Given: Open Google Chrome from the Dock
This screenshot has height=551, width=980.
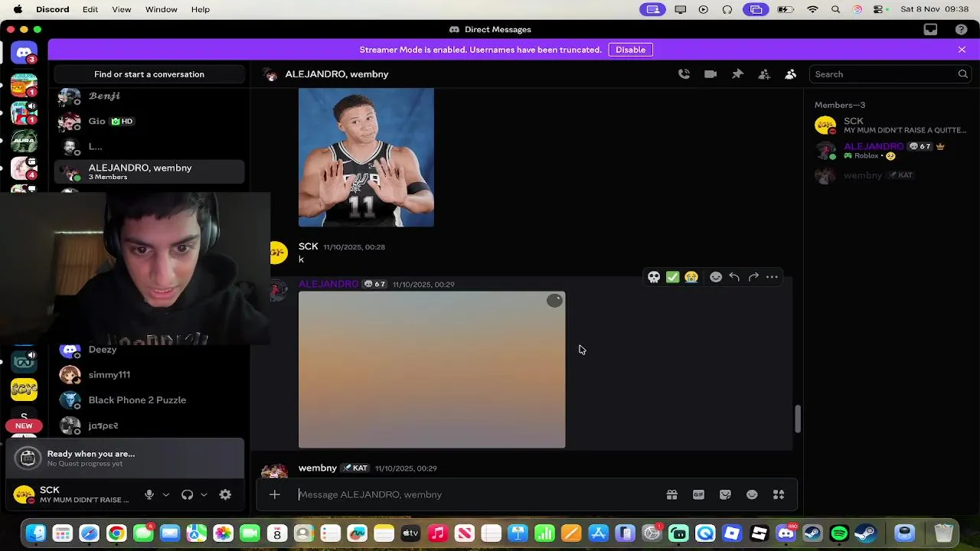Looking at the screenshot, I should click(x=116, y=533).
